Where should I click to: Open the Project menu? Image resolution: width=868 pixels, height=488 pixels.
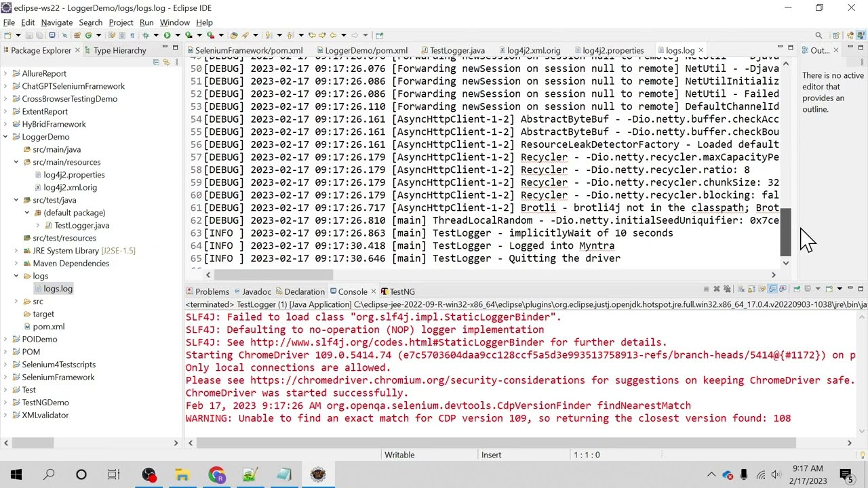pos(121,22)
